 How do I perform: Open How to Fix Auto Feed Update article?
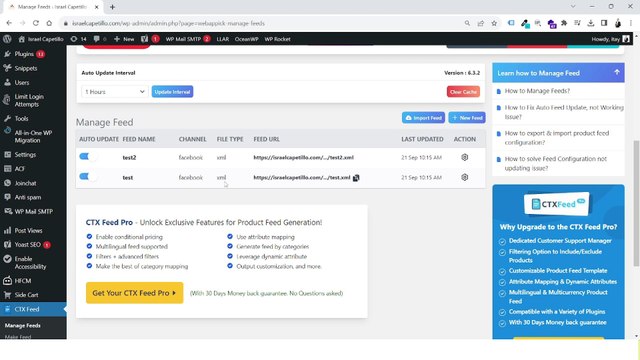point(564,112)
